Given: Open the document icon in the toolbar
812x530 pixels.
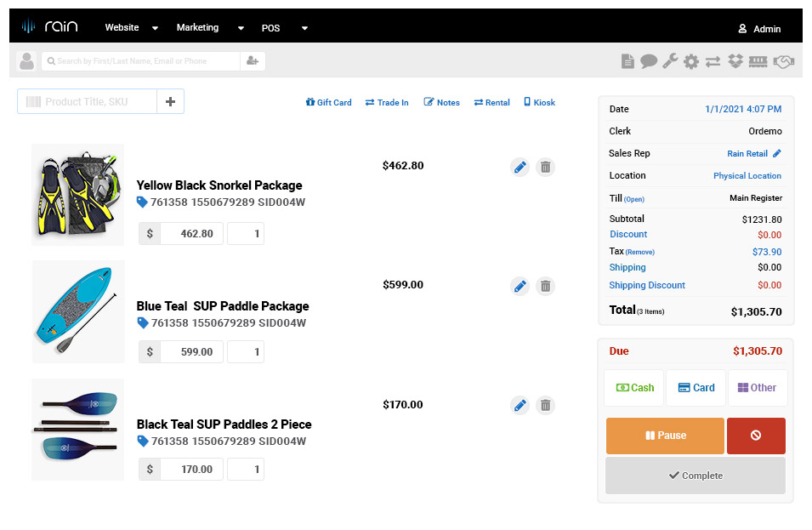Looking at the screenshot, I should (627, 61).
